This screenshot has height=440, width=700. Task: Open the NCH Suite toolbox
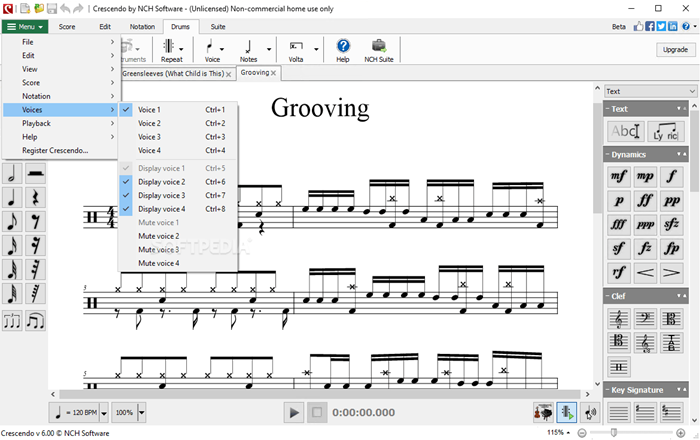coord(379,50)
